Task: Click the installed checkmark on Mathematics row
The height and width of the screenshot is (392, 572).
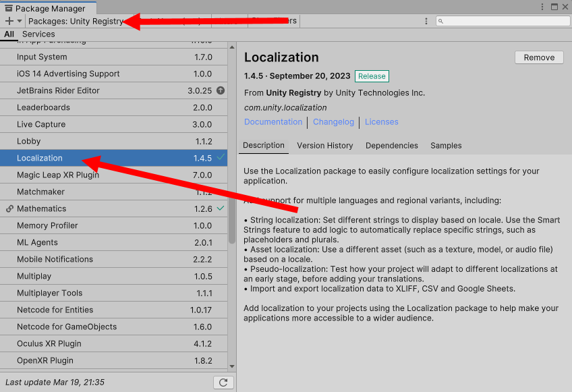Action: (221, 208)
